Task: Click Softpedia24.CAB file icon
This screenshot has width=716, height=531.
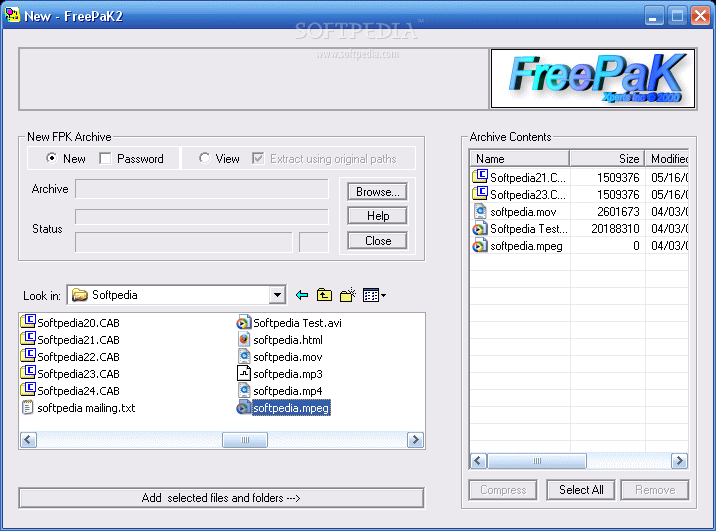Action: pos(28,389)
